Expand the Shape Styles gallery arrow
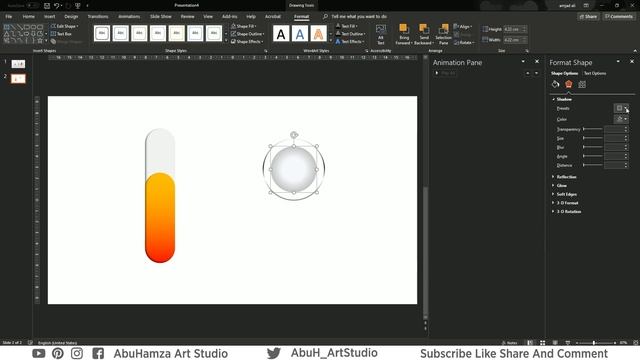The width and height of the screenshot is (640, 360). point(226,40)
